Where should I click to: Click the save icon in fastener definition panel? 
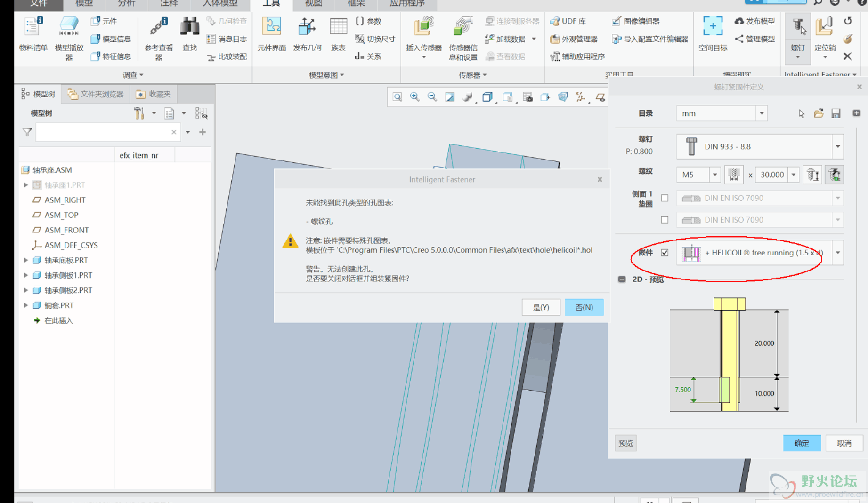point(836,113)
